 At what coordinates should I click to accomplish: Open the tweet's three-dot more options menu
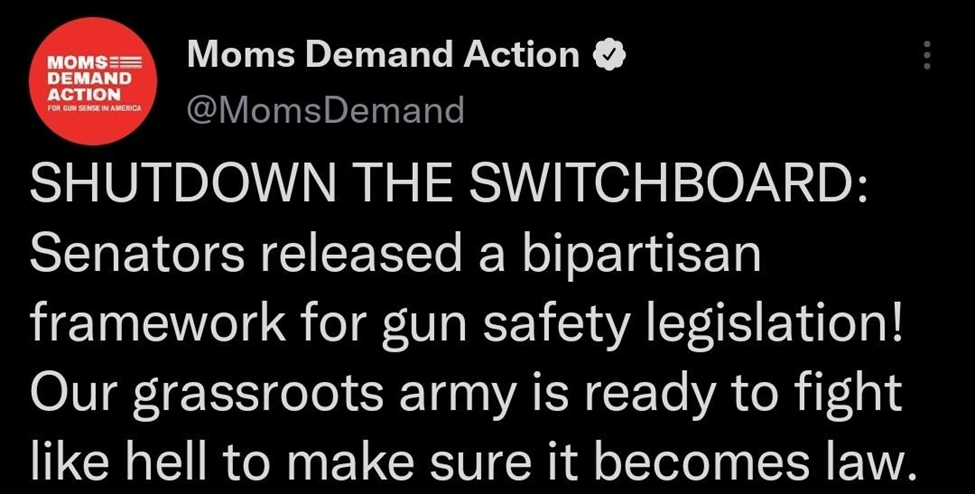pyautogui.click(x=927, y=55)
